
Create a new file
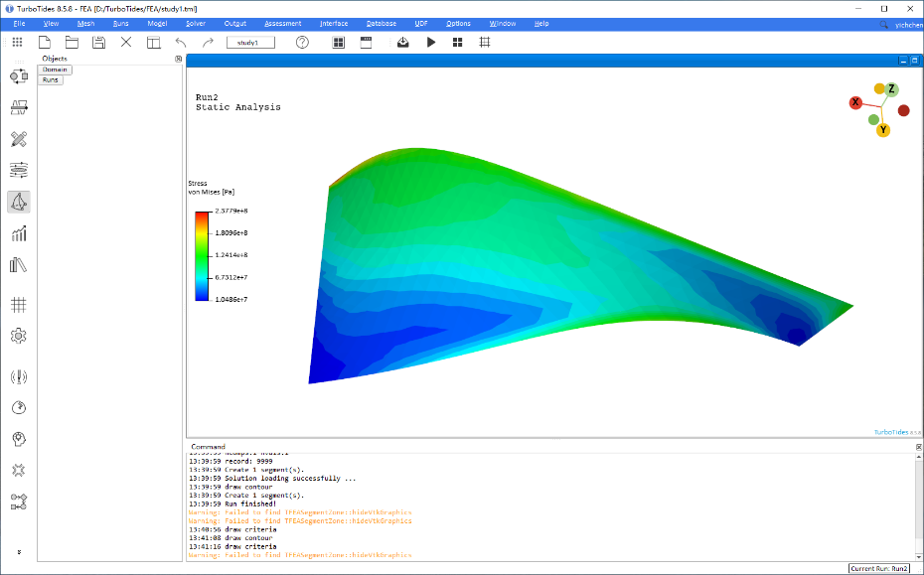pos(44,43)
